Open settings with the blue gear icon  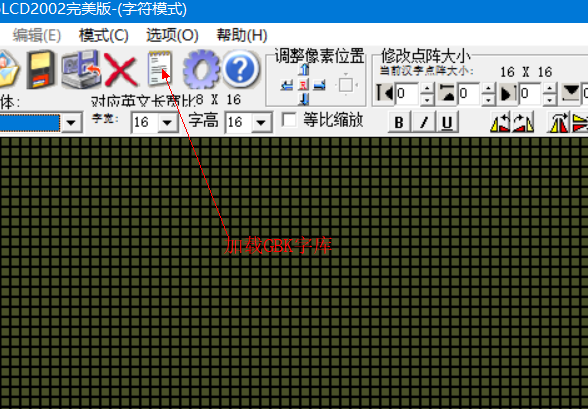pos(201,69)
